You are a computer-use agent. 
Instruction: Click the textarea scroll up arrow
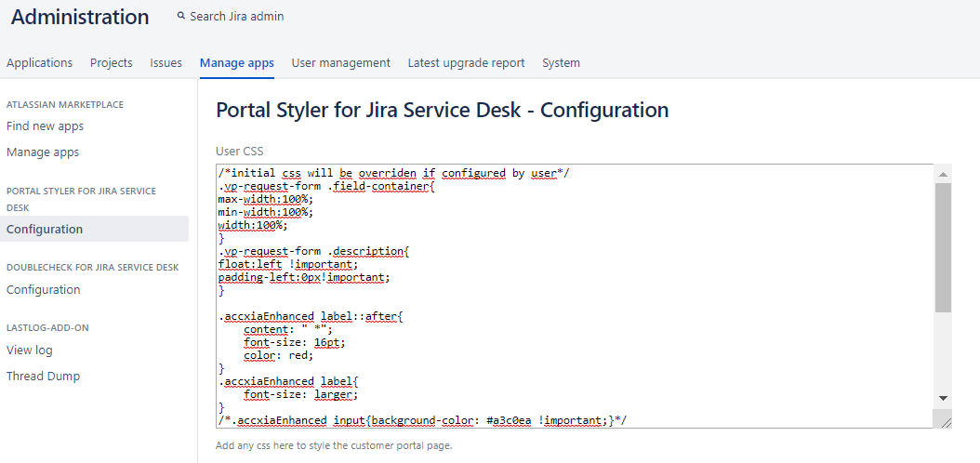tap(943, 175)
